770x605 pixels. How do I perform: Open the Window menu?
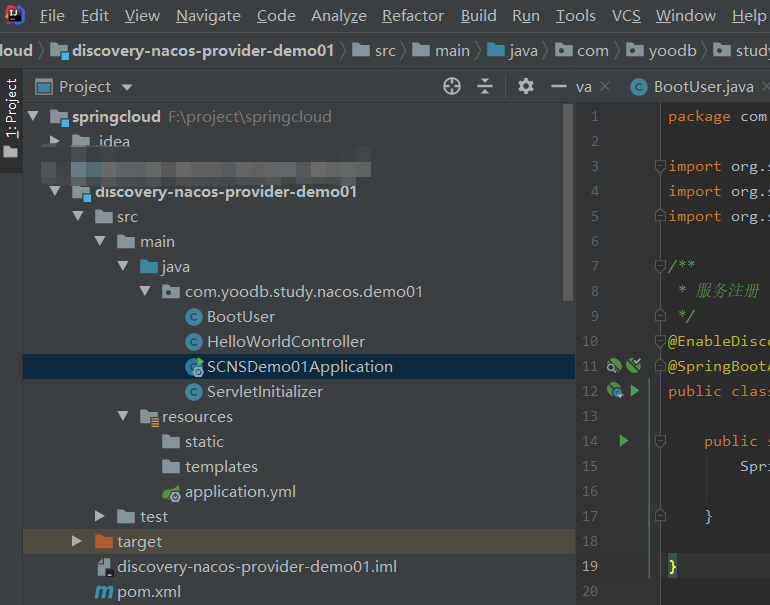click(x=686, y=16)
